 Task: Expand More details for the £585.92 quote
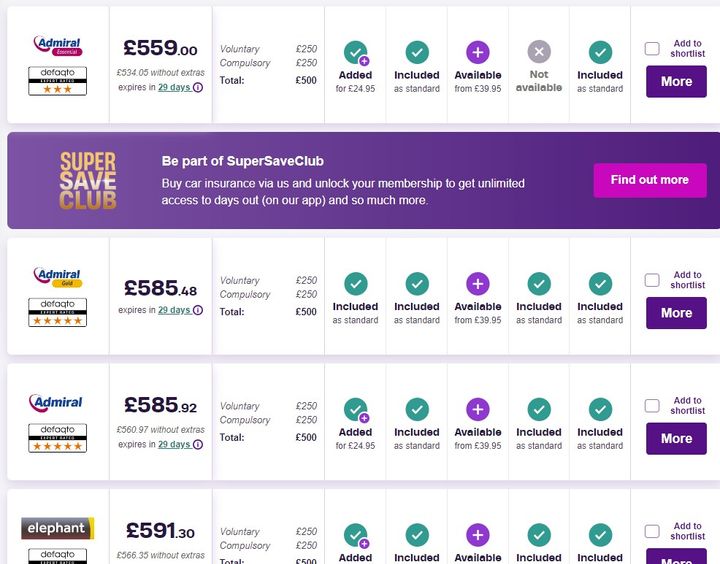tap(676, 439)
